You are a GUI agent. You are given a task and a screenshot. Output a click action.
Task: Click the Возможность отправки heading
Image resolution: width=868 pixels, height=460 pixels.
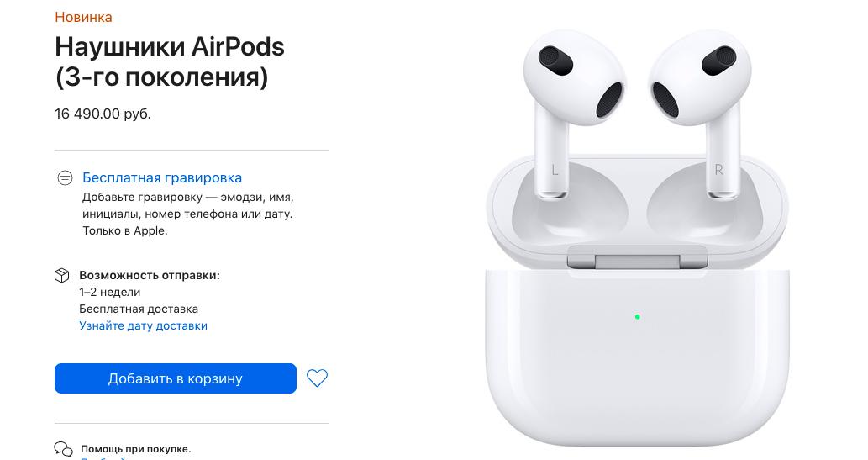(x=150, y=276)
